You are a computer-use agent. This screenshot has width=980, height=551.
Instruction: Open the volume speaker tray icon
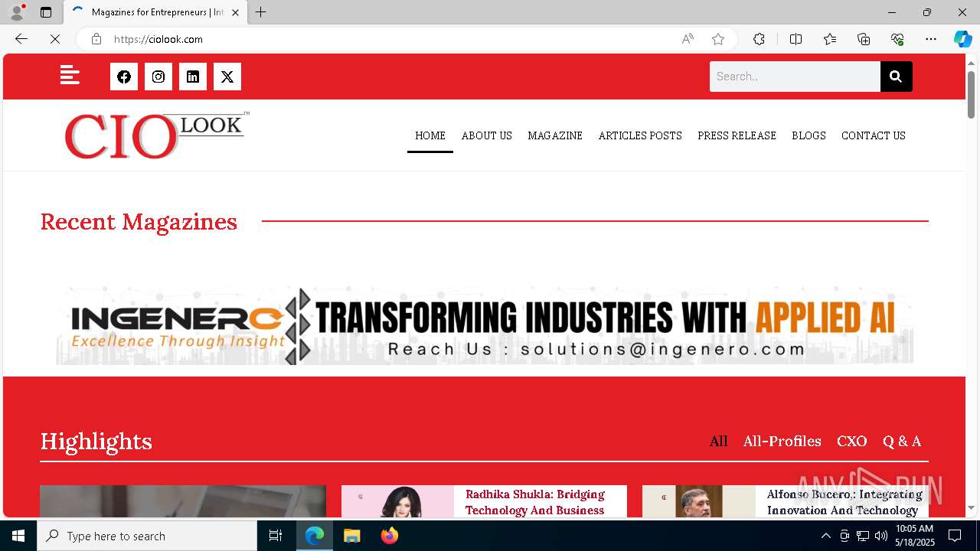click(880, 536)
